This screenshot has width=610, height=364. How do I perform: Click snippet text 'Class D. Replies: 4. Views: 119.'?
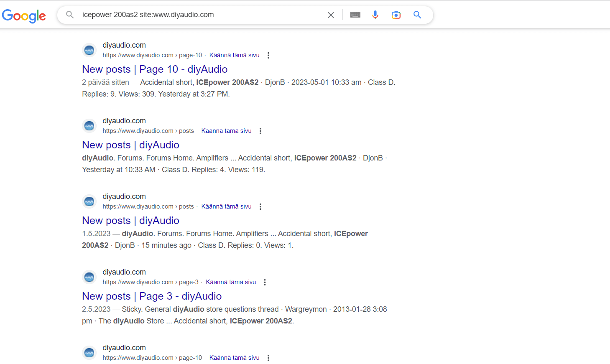(213, 170)
